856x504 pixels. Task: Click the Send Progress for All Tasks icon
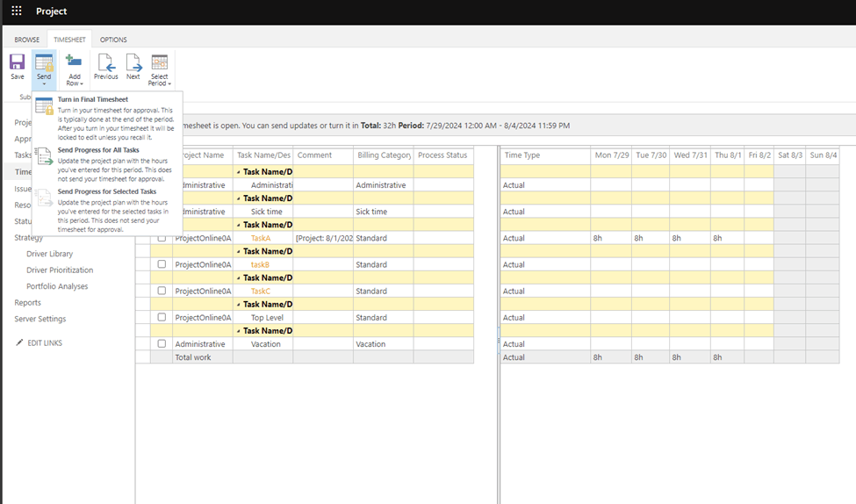tap(44, 156)
